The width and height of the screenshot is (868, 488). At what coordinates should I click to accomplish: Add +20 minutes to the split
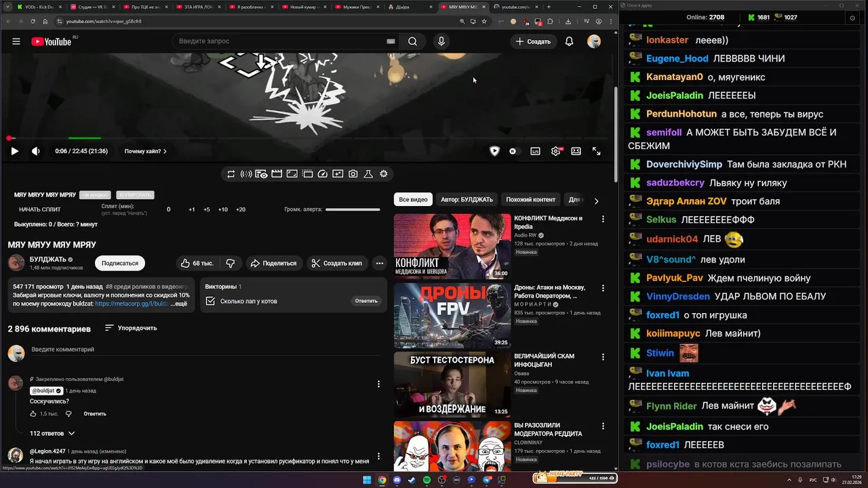pos(241,209)
